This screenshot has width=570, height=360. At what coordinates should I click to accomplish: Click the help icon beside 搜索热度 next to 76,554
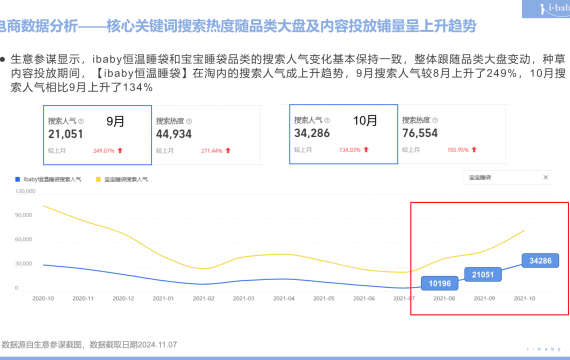(435, 120)
